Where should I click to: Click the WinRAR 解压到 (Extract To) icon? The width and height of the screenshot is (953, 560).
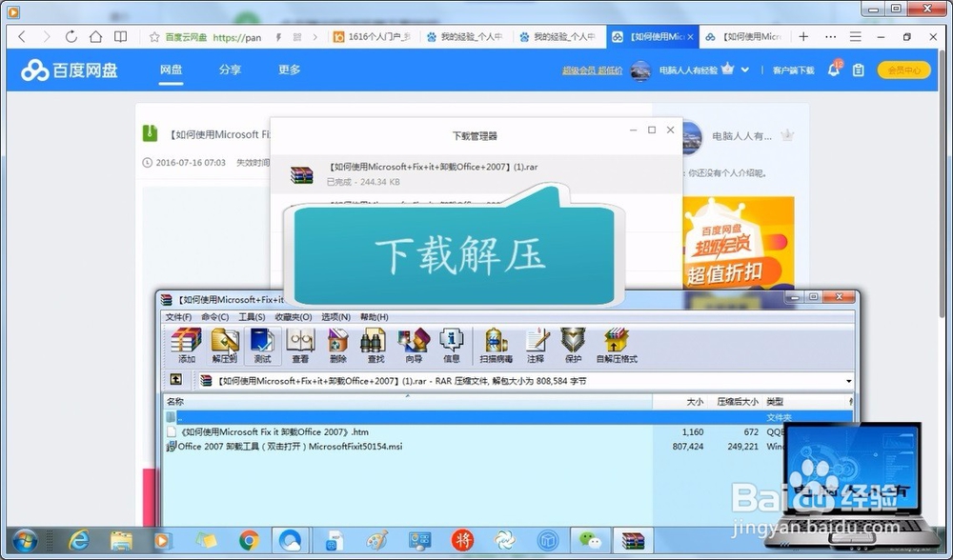224,346
